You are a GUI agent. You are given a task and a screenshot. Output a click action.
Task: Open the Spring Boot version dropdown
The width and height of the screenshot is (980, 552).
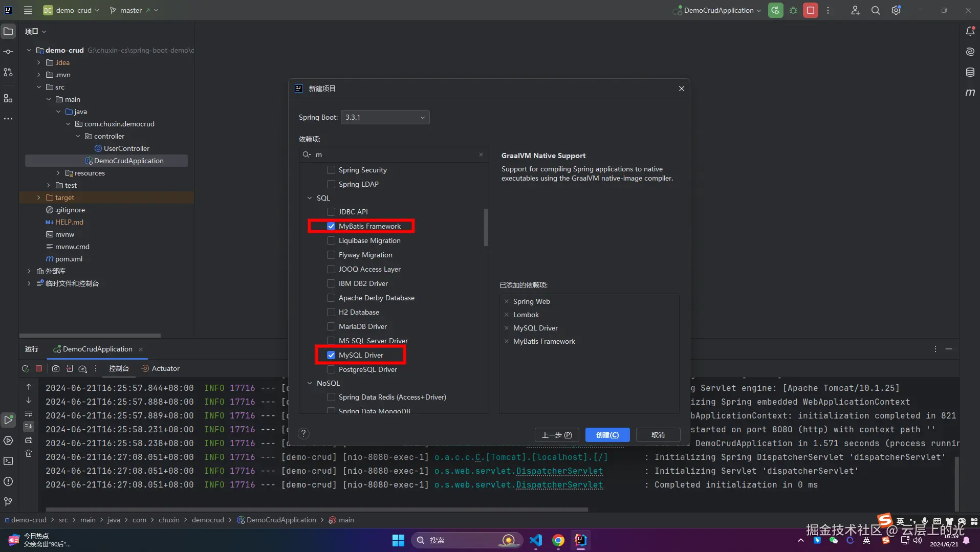click(x=385, y=117)
